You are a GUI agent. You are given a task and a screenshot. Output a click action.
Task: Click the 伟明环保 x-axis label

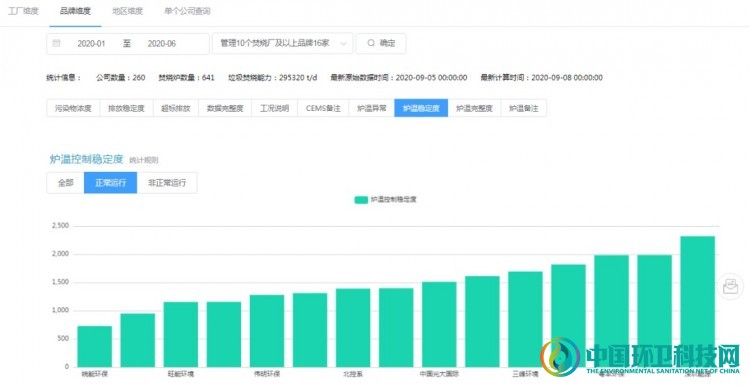267,374
